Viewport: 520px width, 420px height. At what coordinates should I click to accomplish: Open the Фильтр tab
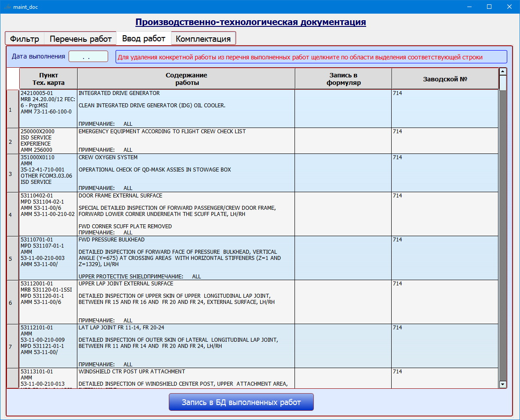tap(25, 39)
